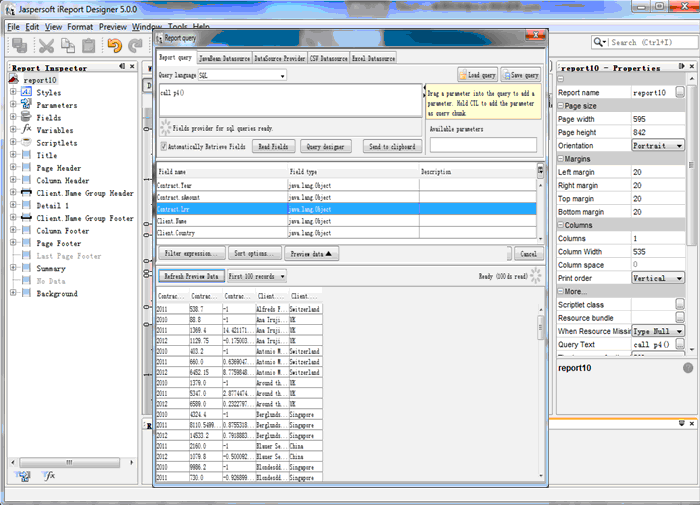The width and height of the screenshot is (700, 505).
Task: Expand the Parameters tree node
Action: 13,105
